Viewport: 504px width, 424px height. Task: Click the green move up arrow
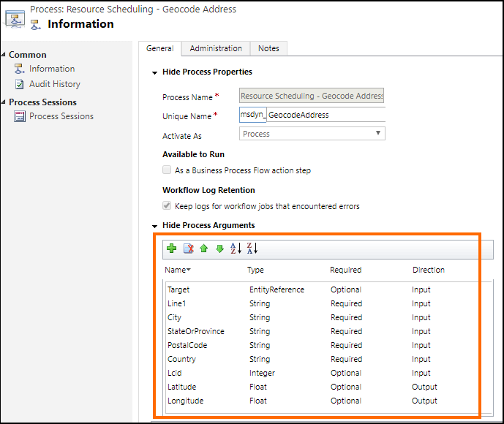(x=204, y=249)
